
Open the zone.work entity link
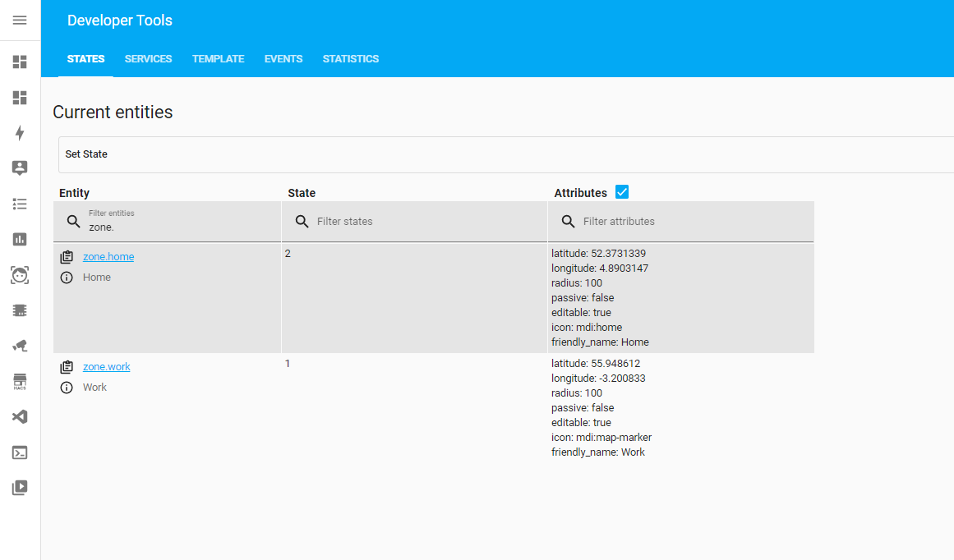107,367
